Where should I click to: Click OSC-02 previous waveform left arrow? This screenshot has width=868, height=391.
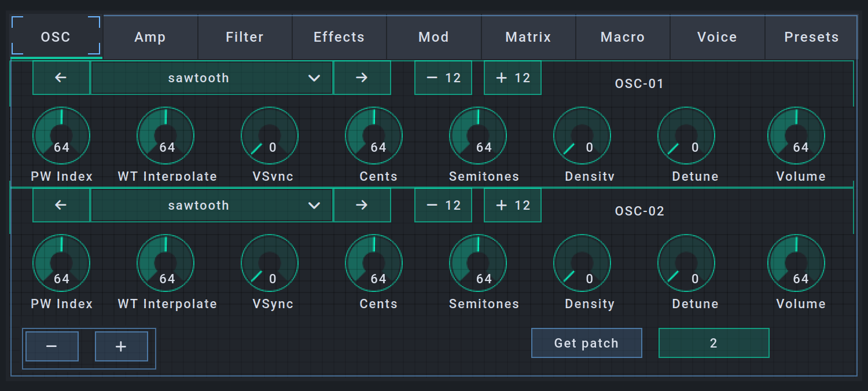[x=61, y=205]
